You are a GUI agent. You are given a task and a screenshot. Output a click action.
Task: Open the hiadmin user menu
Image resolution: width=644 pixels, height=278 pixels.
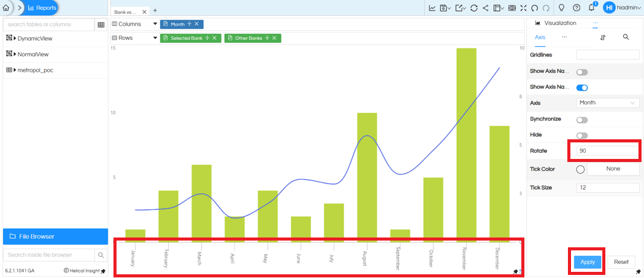tap(629, 7)
